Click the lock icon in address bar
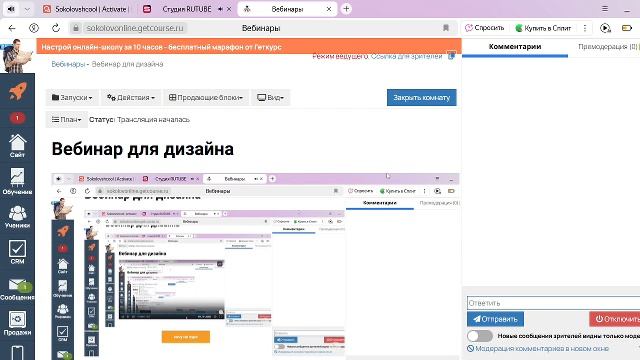Viewport: 640px width, 360px height. click(76, 28)
